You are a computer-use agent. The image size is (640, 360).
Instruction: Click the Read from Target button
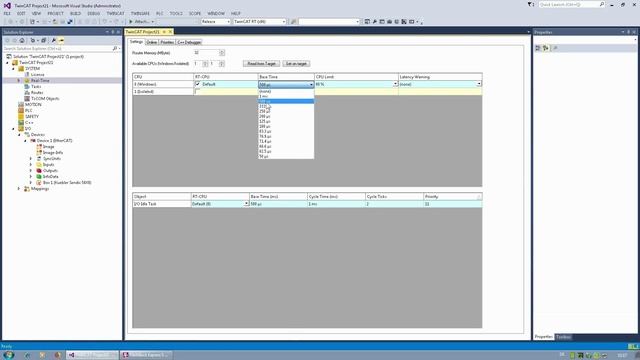click(261, 64)
